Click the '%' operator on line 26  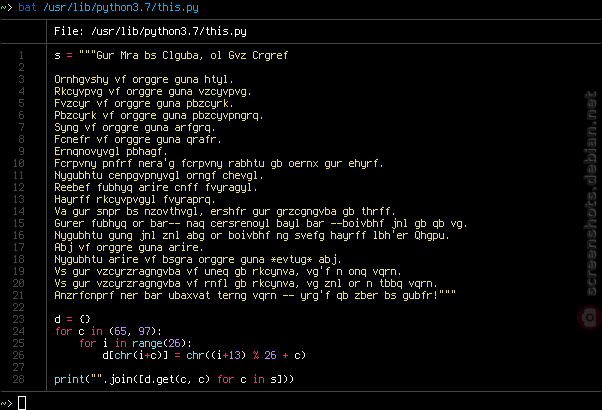tap(256, 355)
